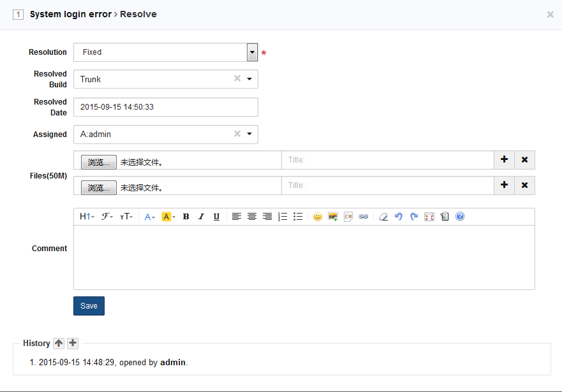Toggle fullscreen mode for comment editor
Viewport: 562px width, 392px height.
tap(429, 217)
